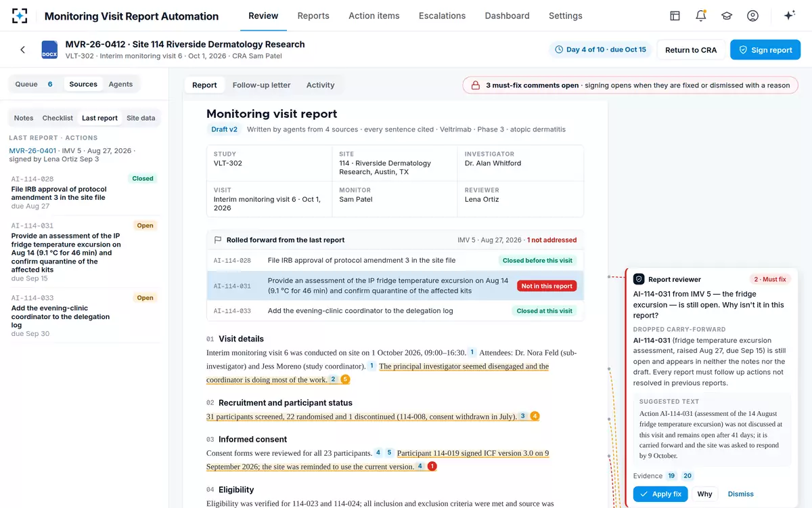Click the Apply fix button
The height and width of the screenshot is (508, 812).
(x=660, y=494)
